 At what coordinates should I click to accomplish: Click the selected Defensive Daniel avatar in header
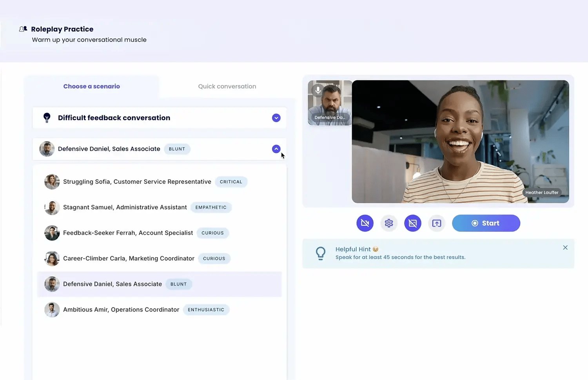click(x=47, y=149)
